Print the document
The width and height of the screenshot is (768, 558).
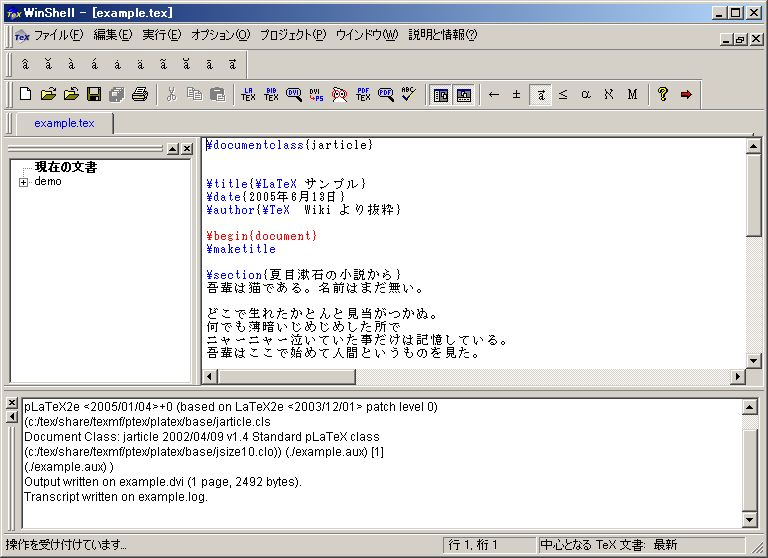[x=140, y=94]
